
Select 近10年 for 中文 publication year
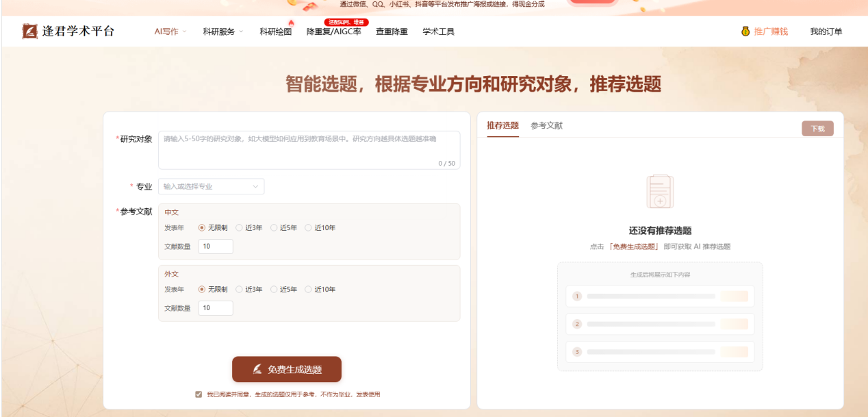click(x=308, y=228)
